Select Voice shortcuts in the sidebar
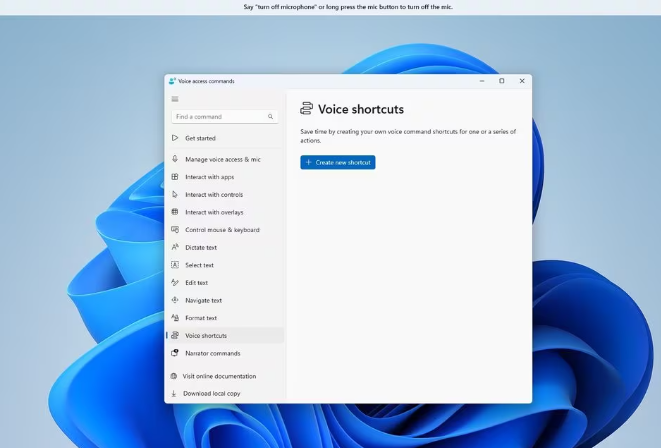This screenshot has width=661, height=448. point(205,336)
